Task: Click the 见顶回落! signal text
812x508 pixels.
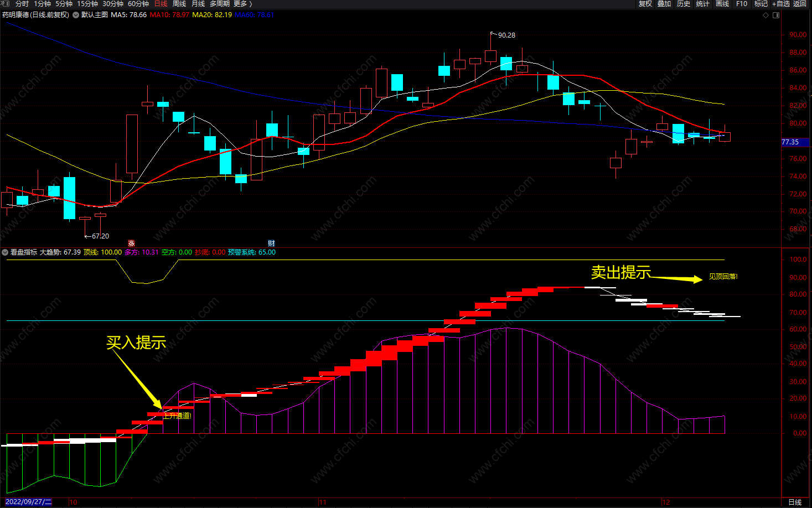Action: tap(723, 277)
